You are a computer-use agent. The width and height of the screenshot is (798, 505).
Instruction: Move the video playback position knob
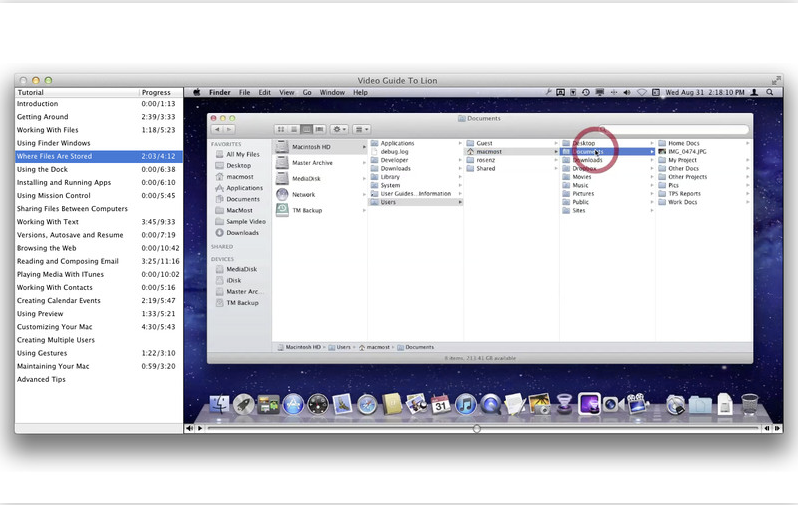pos(476,429)
